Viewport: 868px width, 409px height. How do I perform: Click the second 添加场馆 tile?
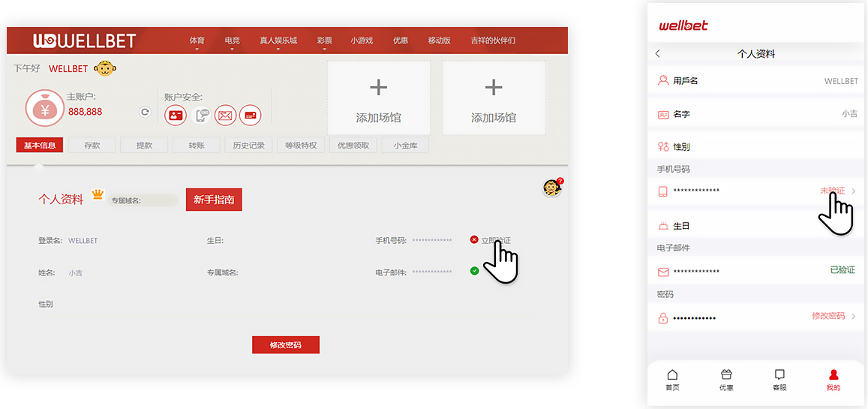point(494,98)
